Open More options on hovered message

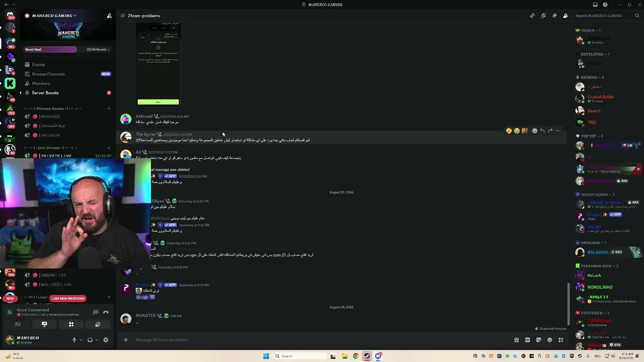pos(558,131)
